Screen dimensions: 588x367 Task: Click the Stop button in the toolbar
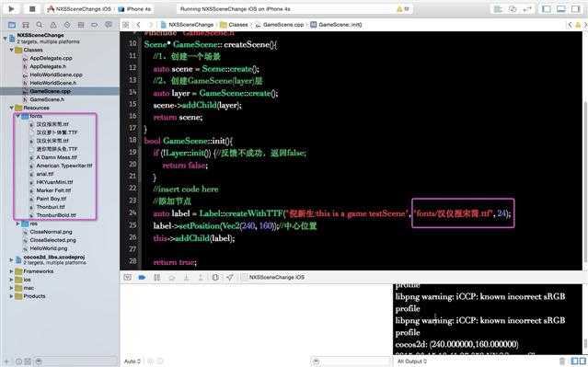tap(32, 8)
